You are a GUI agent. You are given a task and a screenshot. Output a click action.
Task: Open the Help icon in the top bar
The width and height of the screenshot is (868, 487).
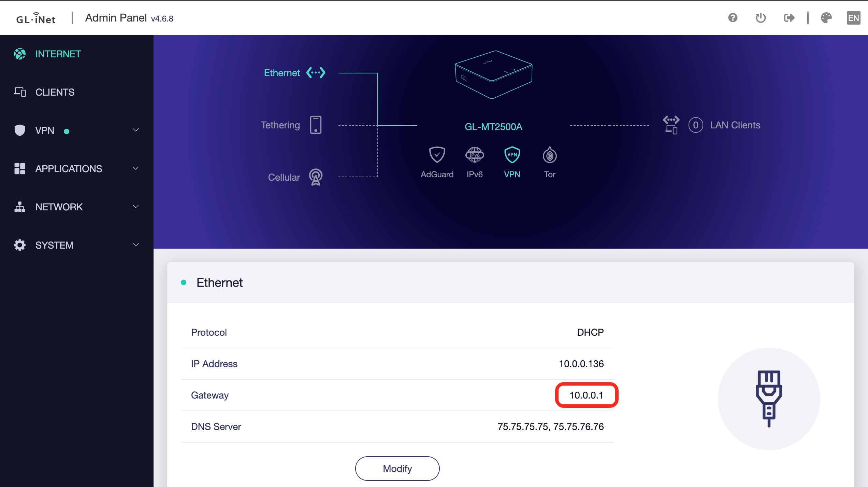[732, 18]
